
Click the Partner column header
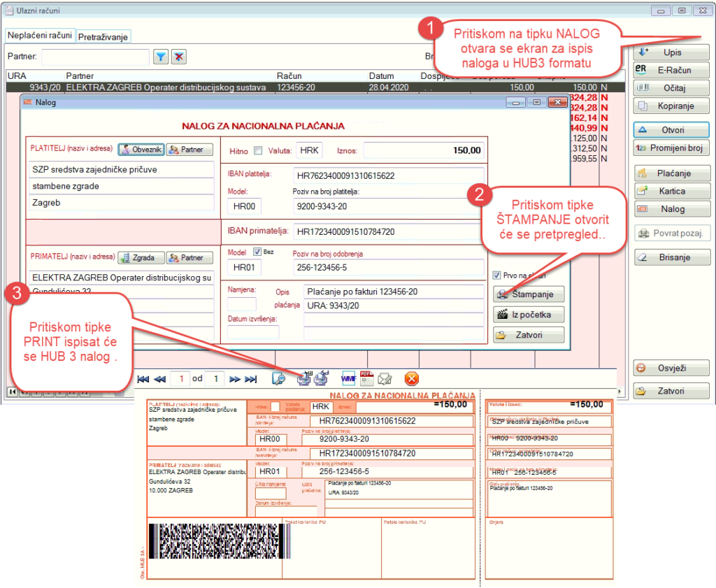[x=80, y=76]
